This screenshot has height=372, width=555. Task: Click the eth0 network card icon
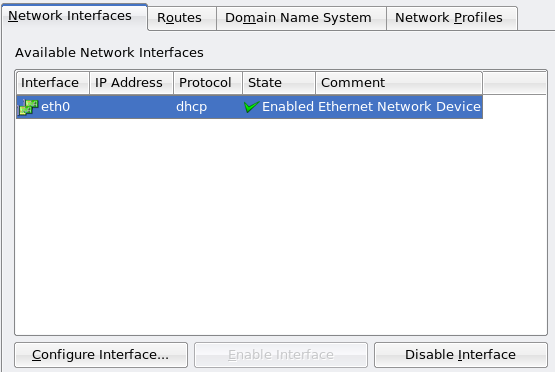click(x=28, y=107)
